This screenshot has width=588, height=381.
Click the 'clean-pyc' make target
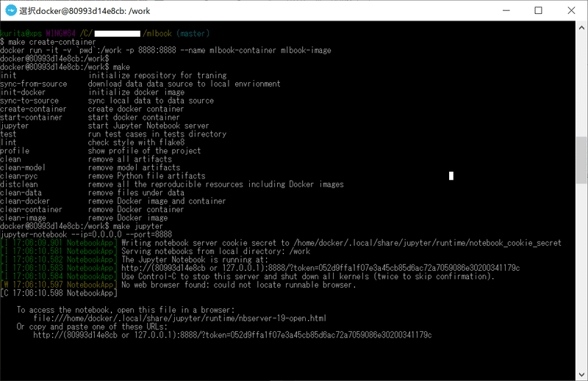19,175
